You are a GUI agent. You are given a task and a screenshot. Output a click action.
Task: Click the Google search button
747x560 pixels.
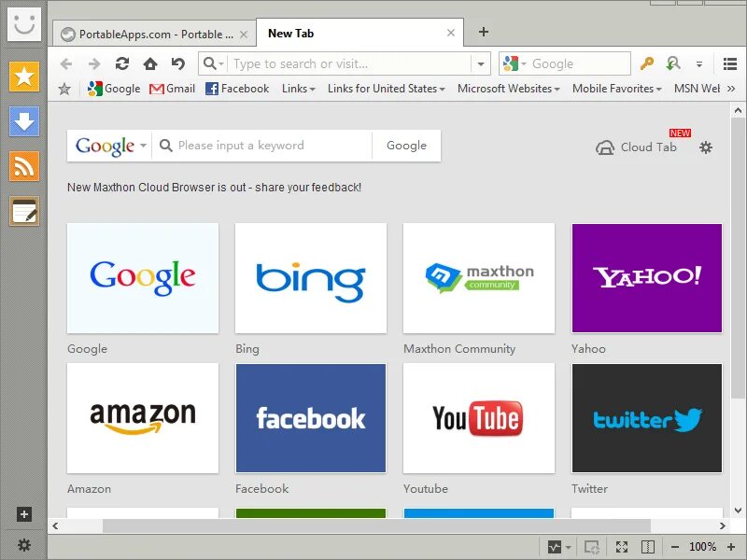click(405, 146)
